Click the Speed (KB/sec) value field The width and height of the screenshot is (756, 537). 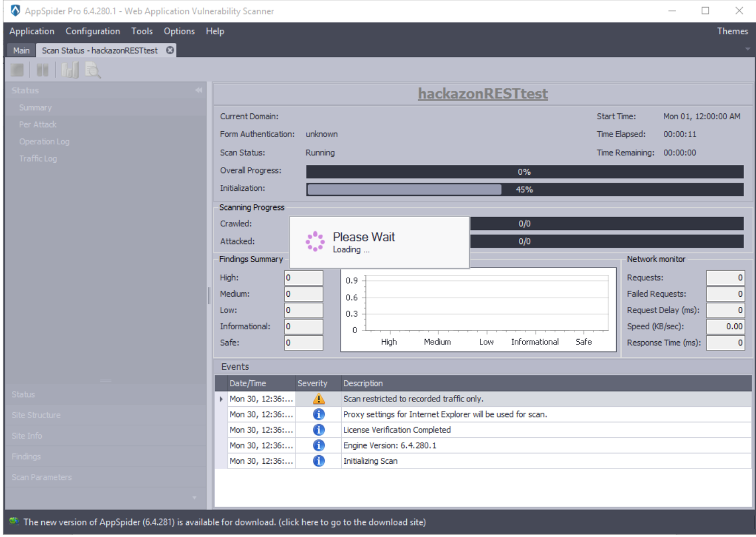click(726, 327)
